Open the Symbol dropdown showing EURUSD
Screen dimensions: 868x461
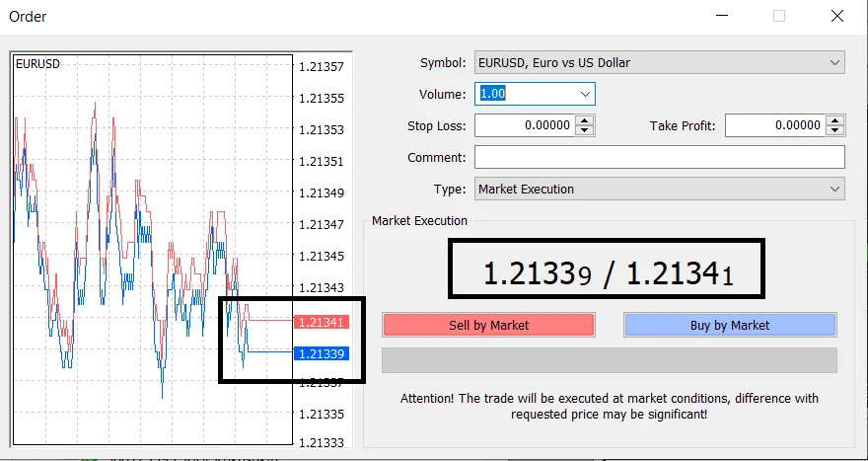pos(658,63)
